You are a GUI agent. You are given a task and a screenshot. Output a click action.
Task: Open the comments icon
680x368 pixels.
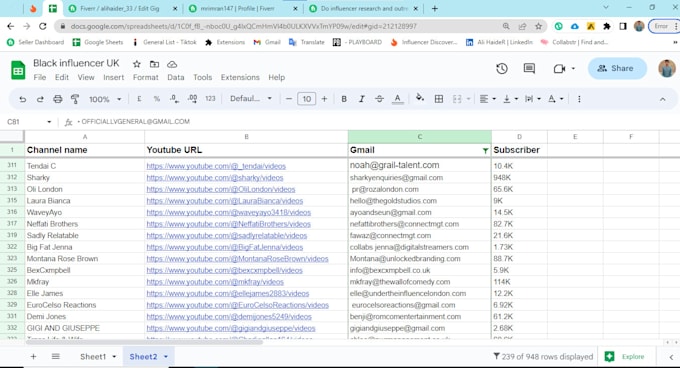coord(529,68)
